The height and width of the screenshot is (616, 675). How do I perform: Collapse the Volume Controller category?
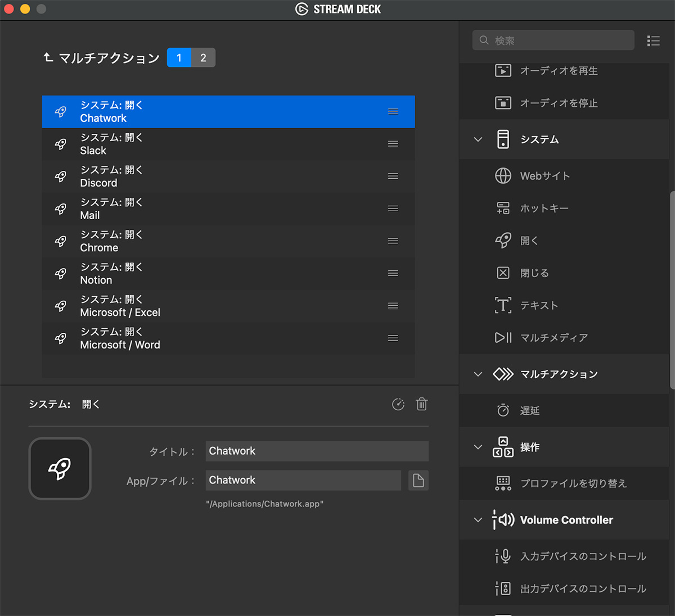(478, 520)
